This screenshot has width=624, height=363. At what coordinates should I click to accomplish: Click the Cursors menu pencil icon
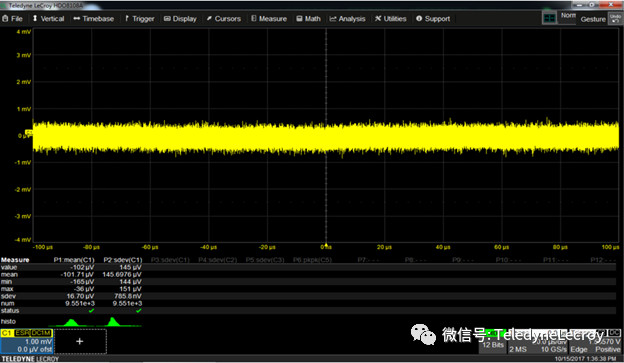(x=209, y=19)
